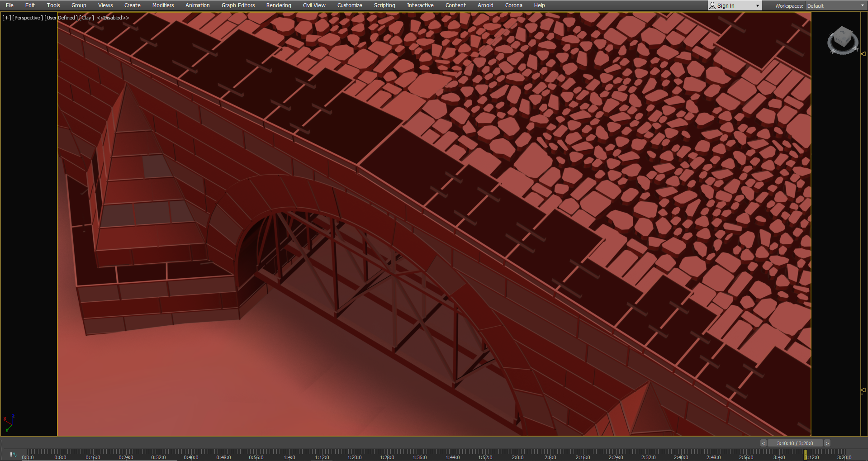Open the [Perspective] viewport view menu
The height and width of the screenshot is (461, 868).
click(x=28, y=18)
